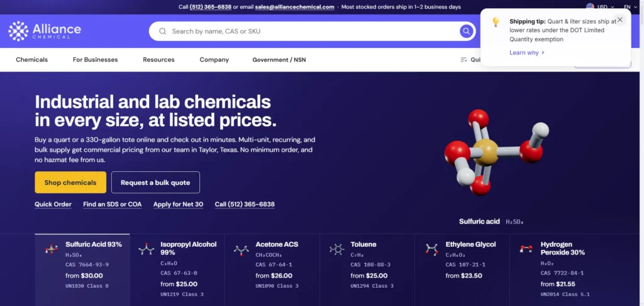The height and width of the screenshot is (306, 644).
Task: Focus the Search by name, CAS or SKU field
Action: [312, 31]
